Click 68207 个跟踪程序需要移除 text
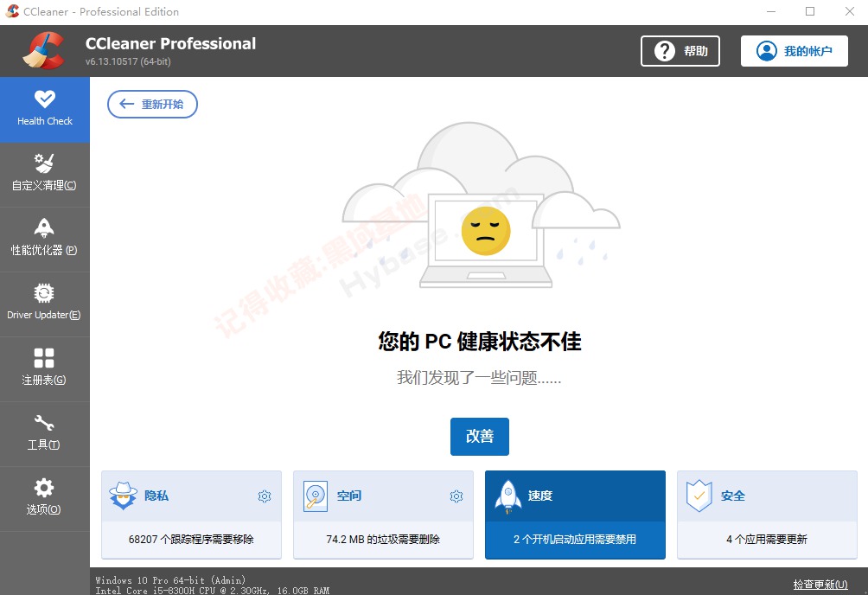The height and width of the screenshot is (595, 868). click(191, 539)
